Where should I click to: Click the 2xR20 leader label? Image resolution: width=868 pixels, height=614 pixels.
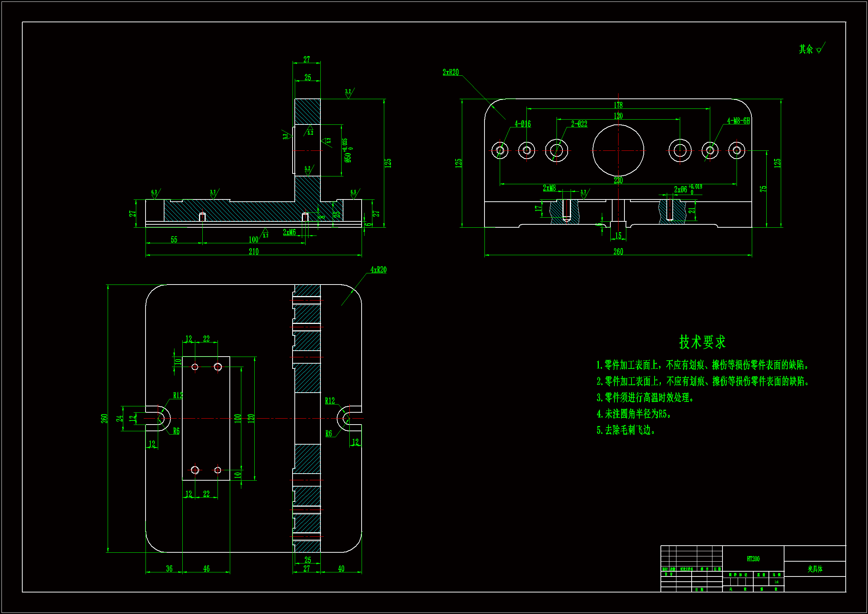point(451,72)
